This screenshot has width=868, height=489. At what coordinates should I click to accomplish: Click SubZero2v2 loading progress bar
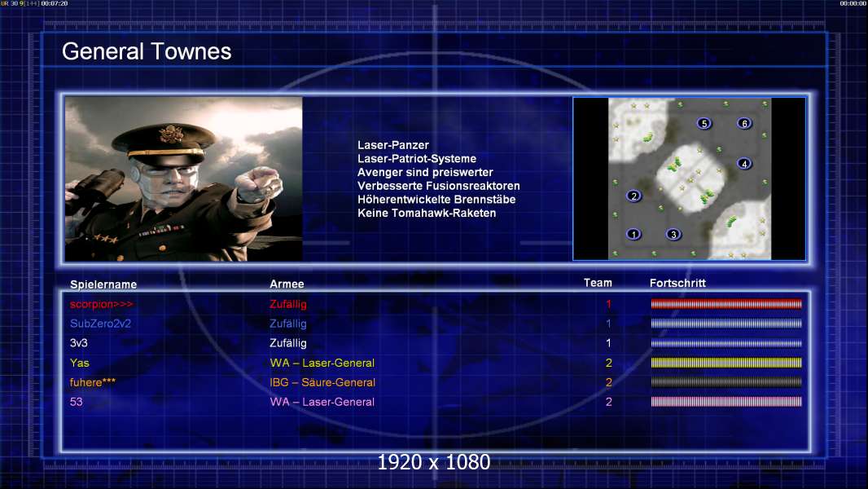point(726,324)
